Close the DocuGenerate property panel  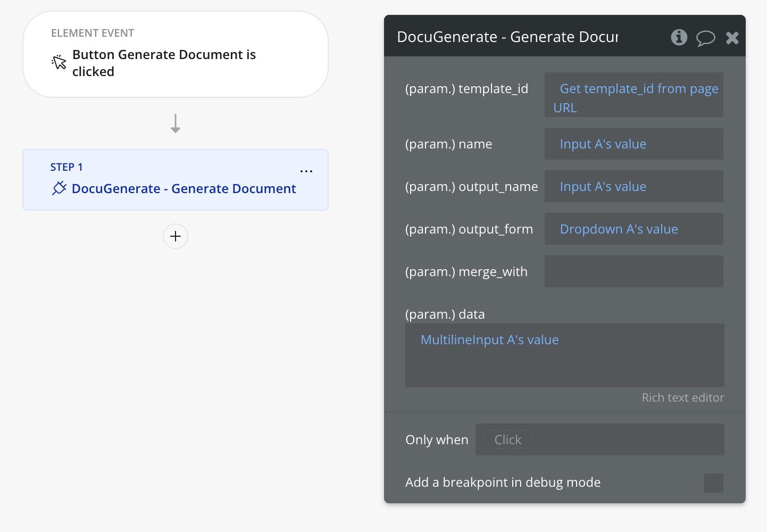(732, 38)
